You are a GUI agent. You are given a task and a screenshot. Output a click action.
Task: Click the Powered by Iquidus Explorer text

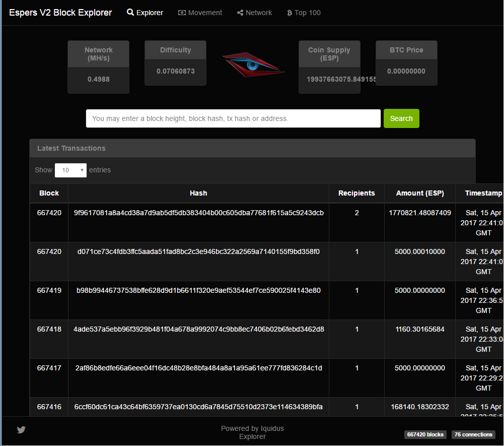click(252, 432)
